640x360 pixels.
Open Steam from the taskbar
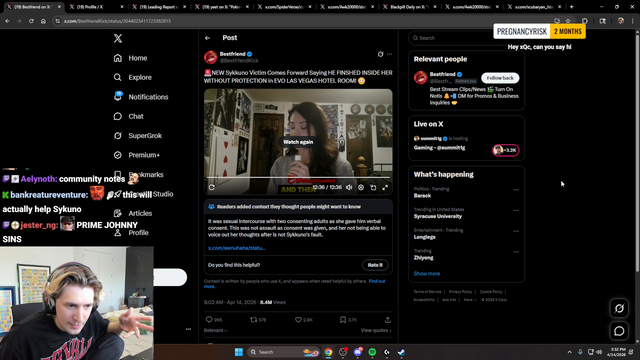(402, 352)
